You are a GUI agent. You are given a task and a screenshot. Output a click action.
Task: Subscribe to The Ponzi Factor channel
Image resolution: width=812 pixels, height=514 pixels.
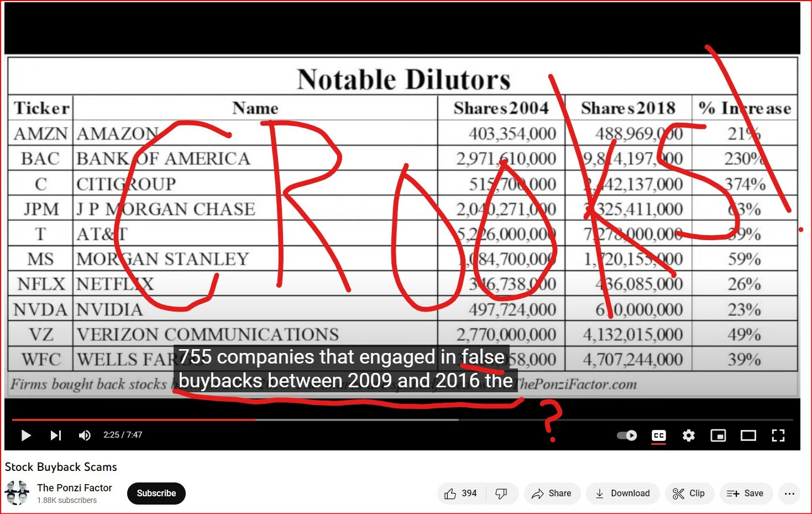pos(156,494)
